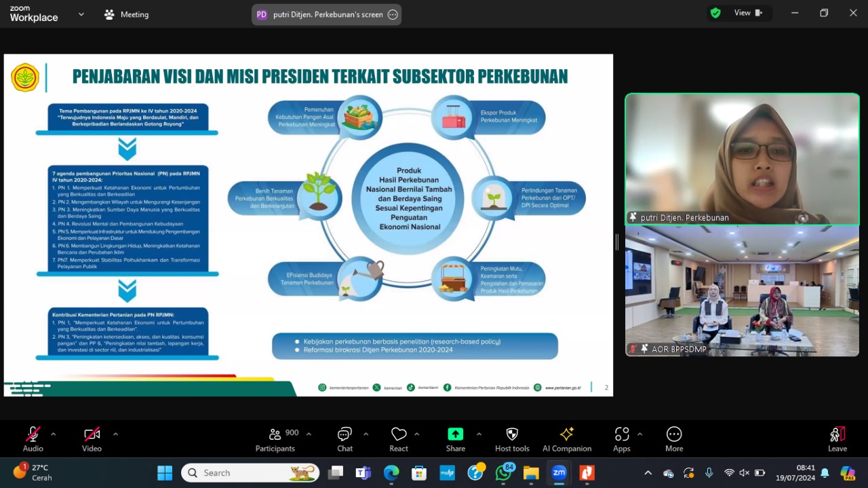Open the React reactions menu
This screenshot has width=868, height=488.
click(x=399, y=438)
